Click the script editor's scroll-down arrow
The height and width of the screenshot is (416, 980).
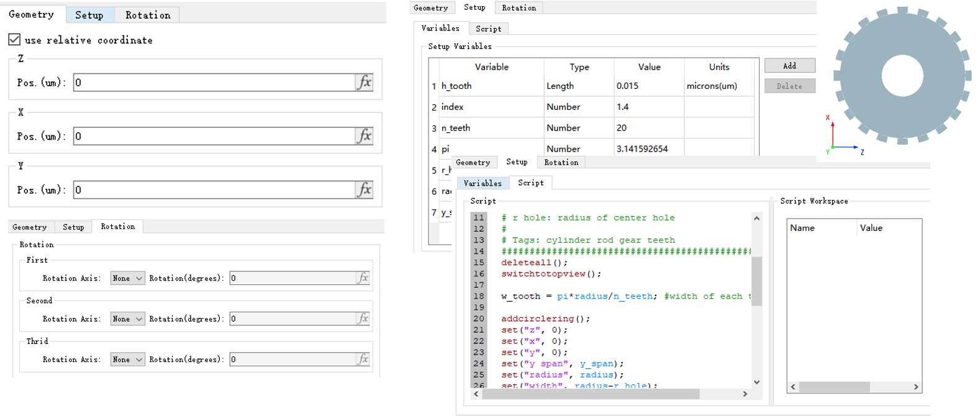click(x=756, y=382)
